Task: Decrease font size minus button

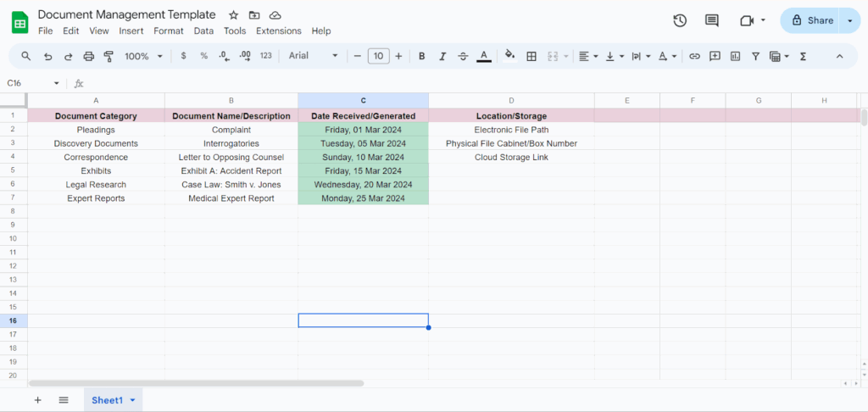Action: click(x=358, y=56)
